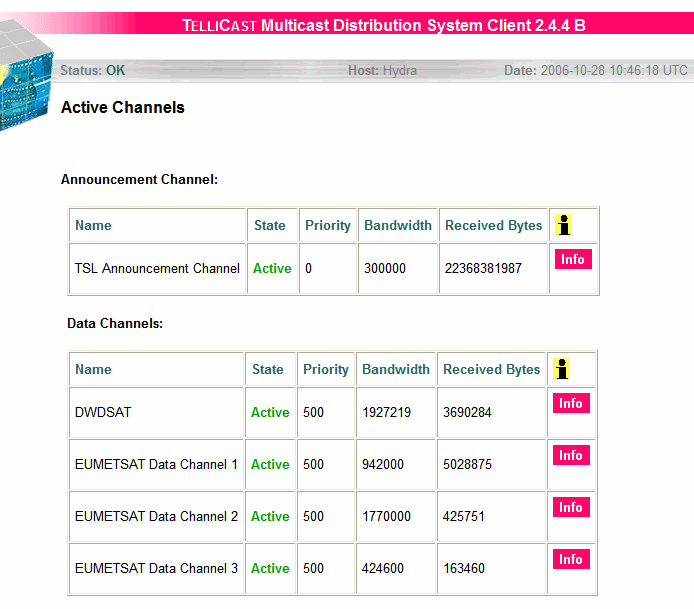Click bandwidth value 1770000
The width and height of the screenshot is (694, 609).
(386, 516)
